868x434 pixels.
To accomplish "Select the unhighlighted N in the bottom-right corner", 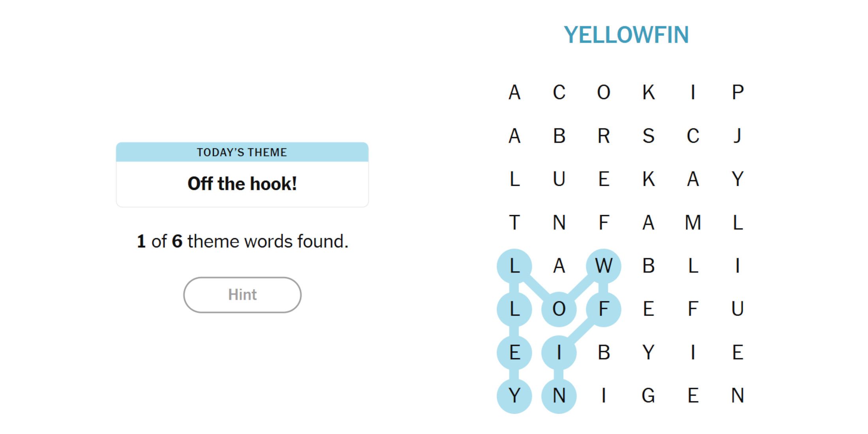I will tap(737, 395).
